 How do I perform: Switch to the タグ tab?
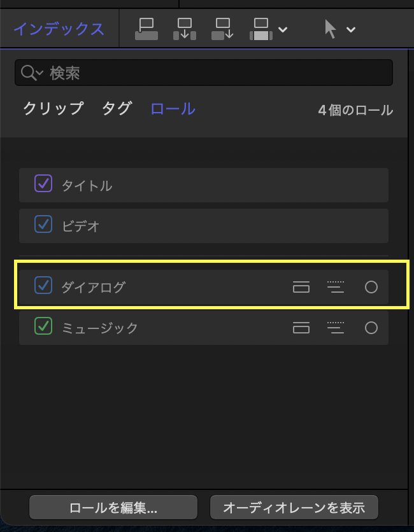pyautogui.click(x=117, y=109)
